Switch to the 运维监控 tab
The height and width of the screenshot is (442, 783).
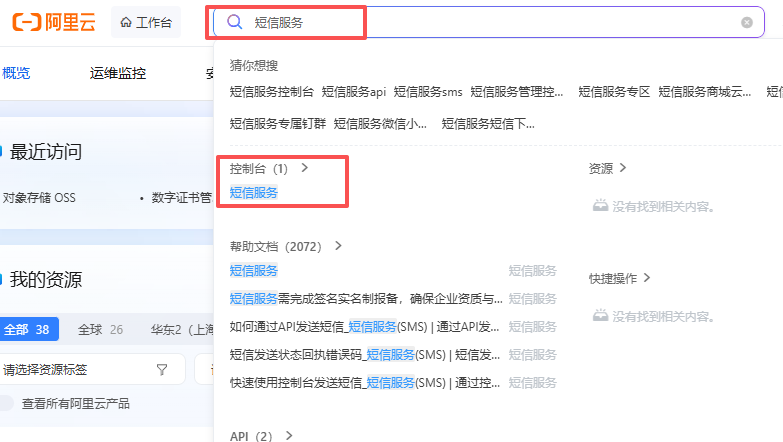118,73
